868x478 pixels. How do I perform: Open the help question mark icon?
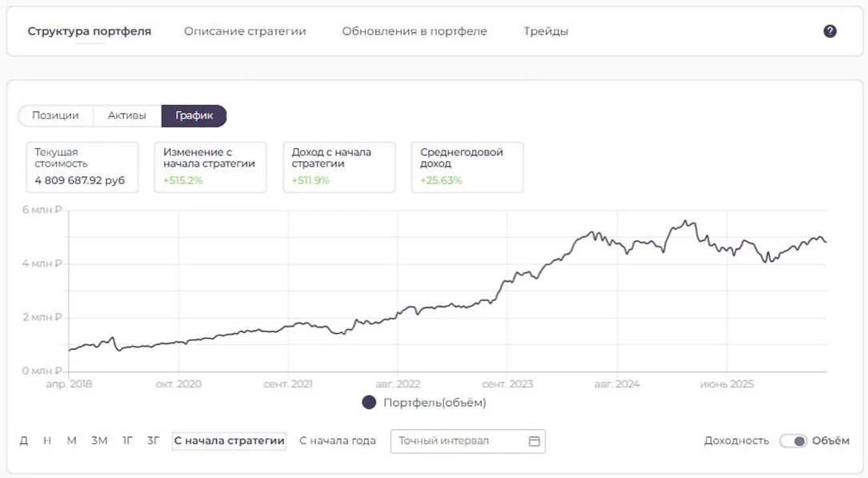830,31
